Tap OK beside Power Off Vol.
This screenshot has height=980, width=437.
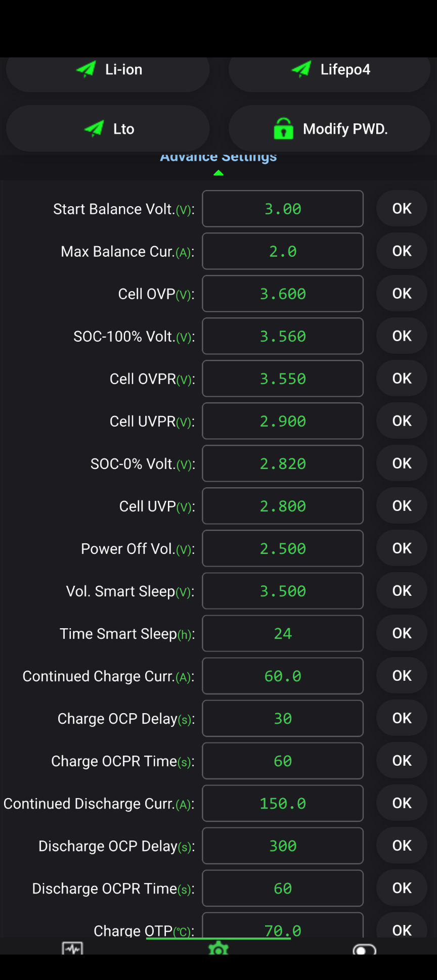point(402,548)
